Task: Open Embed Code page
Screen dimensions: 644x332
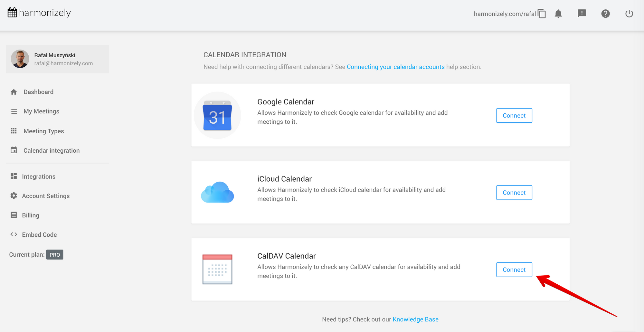Action: click(x=39, y=235)
